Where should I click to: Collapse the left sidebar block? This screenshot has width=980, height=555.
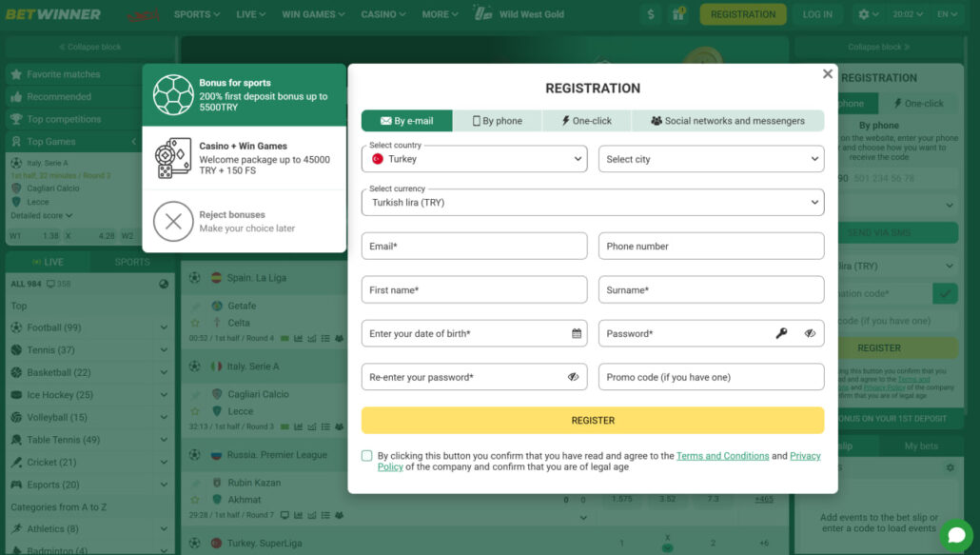[90, 47]
